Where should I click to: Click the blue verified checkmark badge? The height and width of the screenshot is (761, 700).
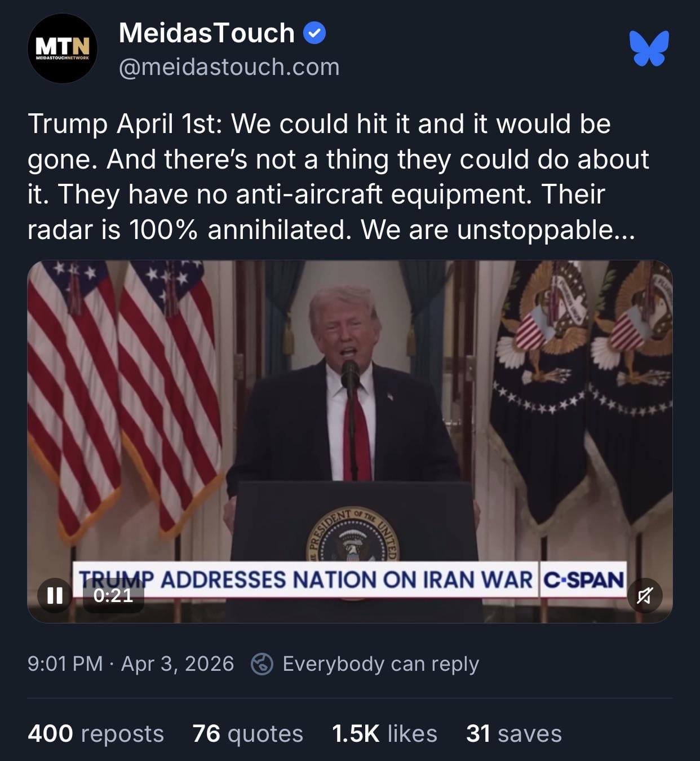[x=314, y=33]
